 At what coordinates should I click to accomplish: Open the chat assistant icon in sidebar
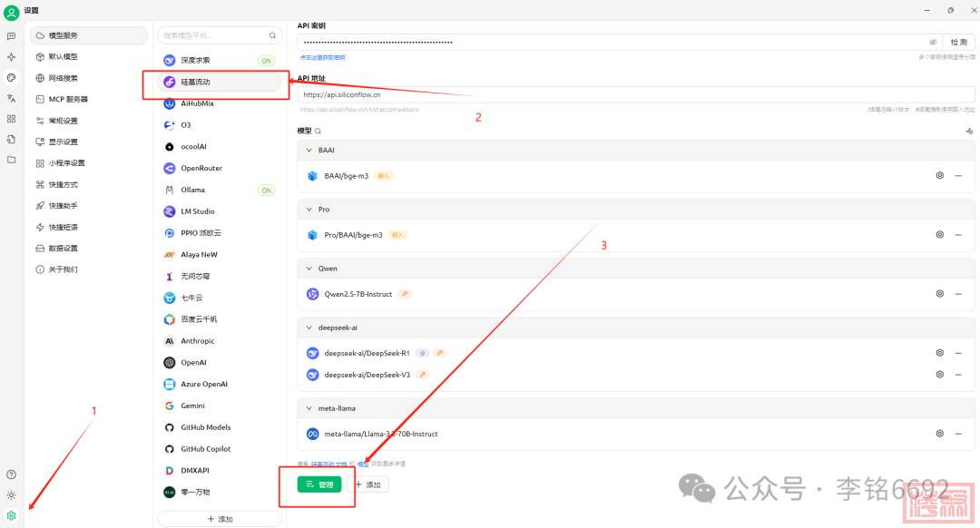click(x=11, y=36)
